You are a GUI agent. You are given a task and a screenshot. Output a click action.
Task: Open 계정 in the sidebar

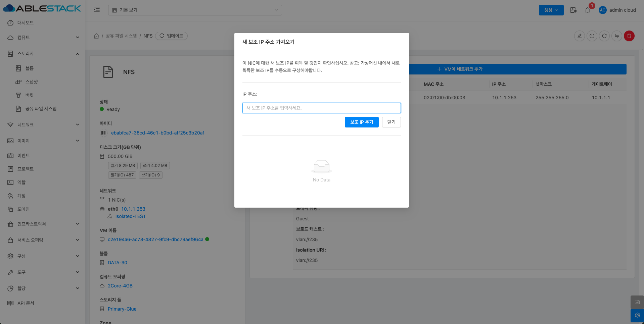[21, 196]
